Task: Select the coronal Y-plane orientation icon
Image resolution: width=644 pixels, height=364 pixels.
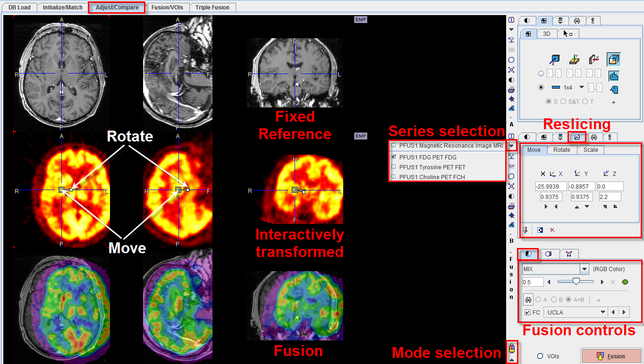Action: [574, 59]
